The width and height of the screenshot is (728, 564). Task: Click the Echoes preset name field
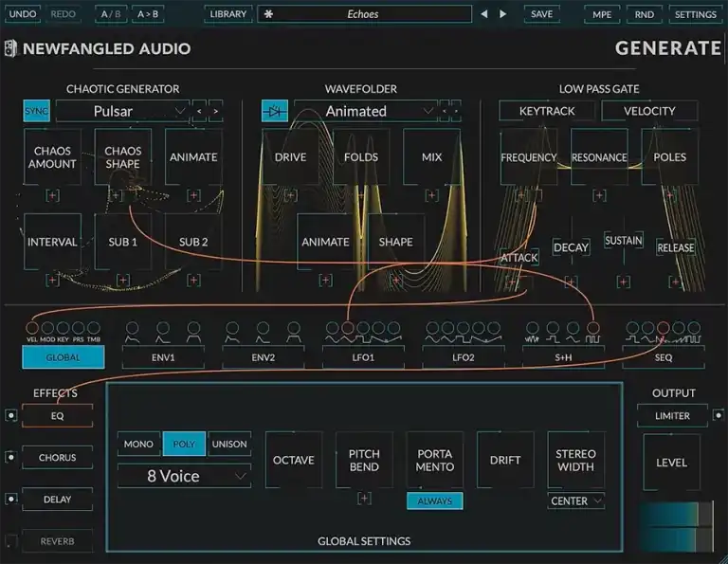tap(364, 14)
